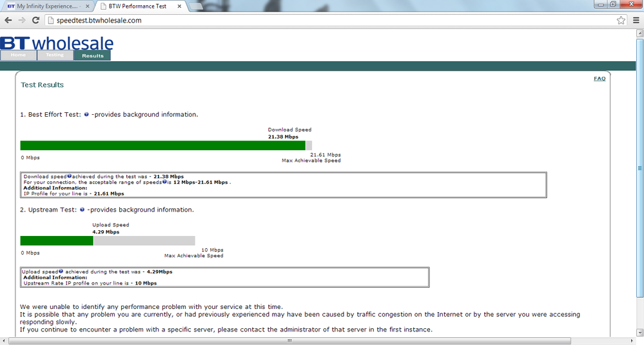644x345 pixels.
Task: Click '4.29 Mbps' above the upload bar
Action: point(106,232)
